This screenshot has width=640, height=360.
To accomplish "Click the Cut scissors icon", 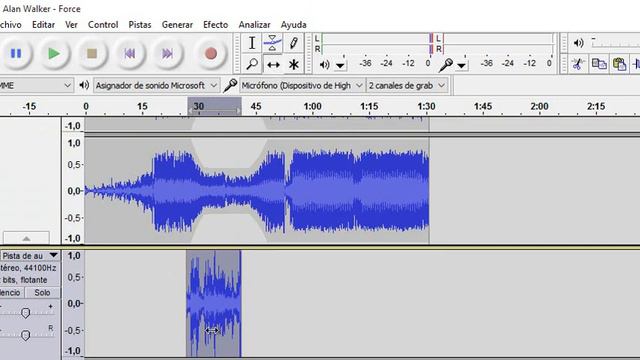I will tap(578, 64).
